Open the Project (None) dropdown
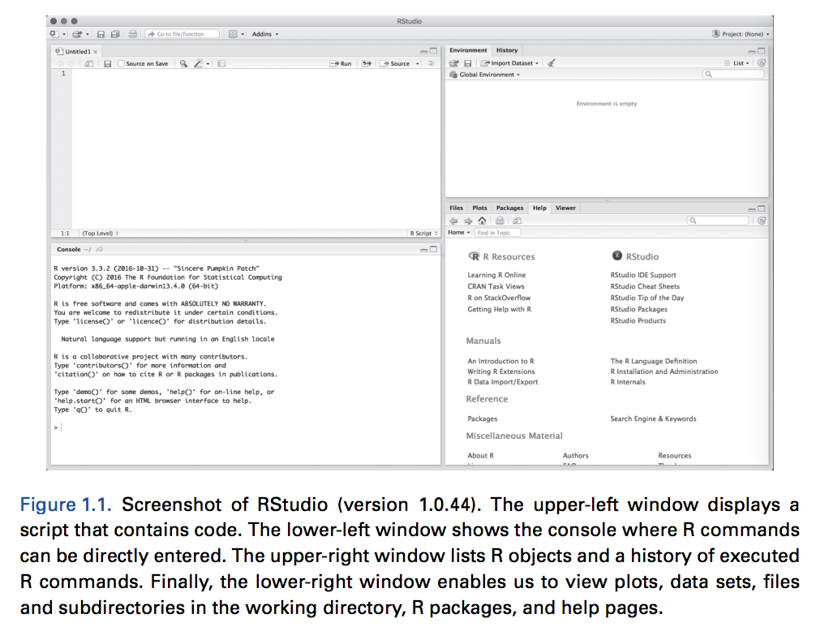Viewport: 816px width, 644px height. pyautogui.click(x=741, y=34)
